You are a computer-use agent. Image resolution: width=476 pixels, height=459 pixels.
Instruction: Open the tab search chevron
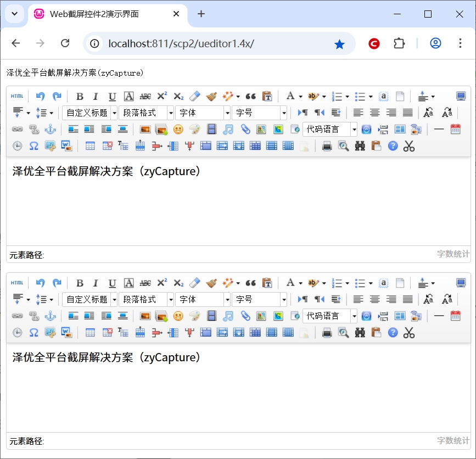click(15, 14)
